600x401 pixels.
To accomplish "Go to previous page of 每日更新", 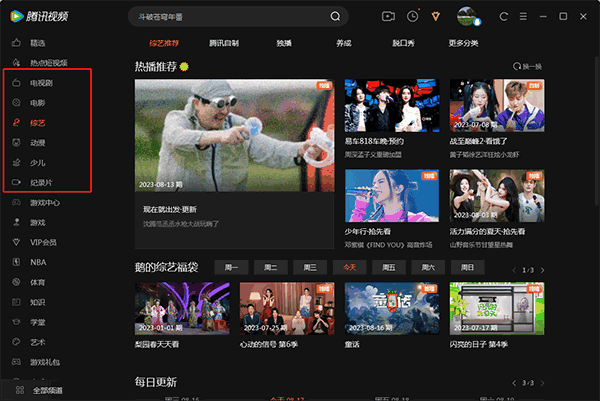I will coord(514,383).
